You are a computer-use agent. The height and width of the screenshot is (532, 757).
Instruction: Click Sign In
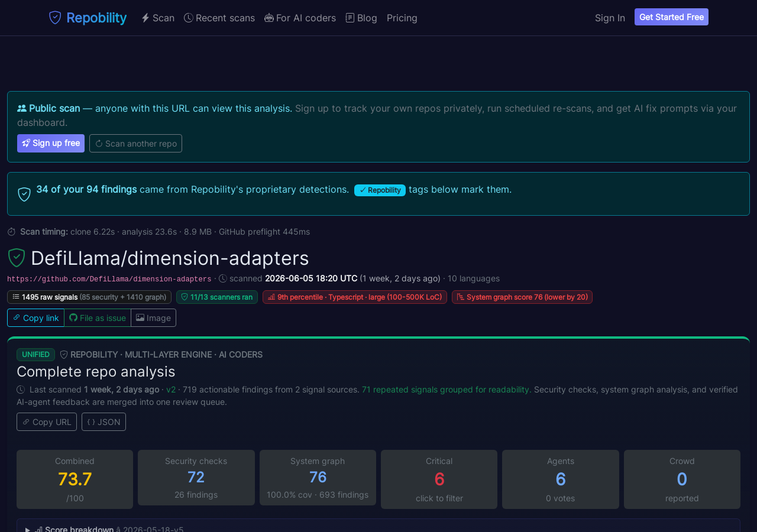(x=610, y=18)
